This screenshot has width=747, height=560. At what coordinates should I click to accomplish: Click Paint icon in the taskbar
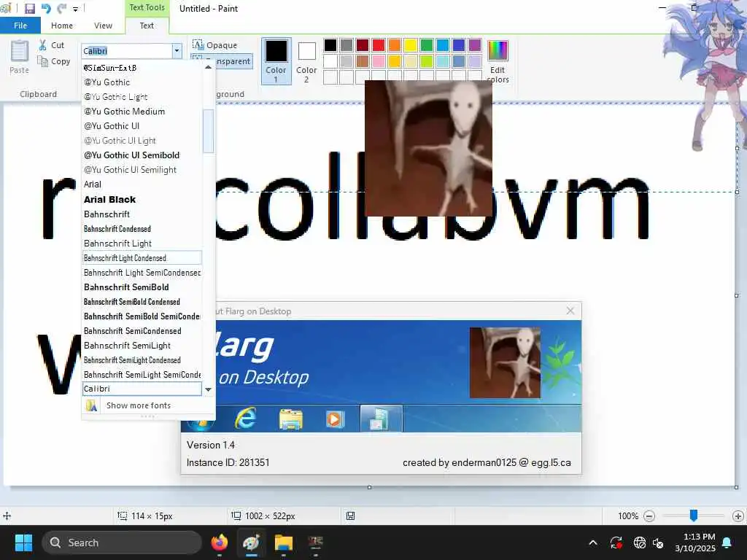click(252, 542)
